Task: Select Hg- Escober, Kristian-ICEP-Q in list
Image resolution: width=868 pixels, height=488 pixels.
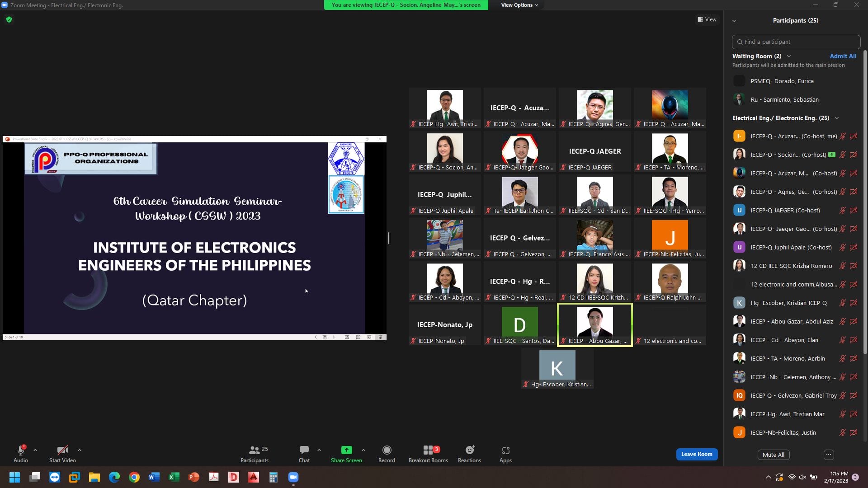Action: (x=796, y=303)
